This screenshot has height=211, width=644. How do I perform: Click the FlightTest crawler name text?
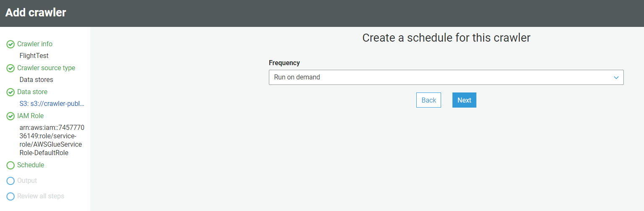34,55
